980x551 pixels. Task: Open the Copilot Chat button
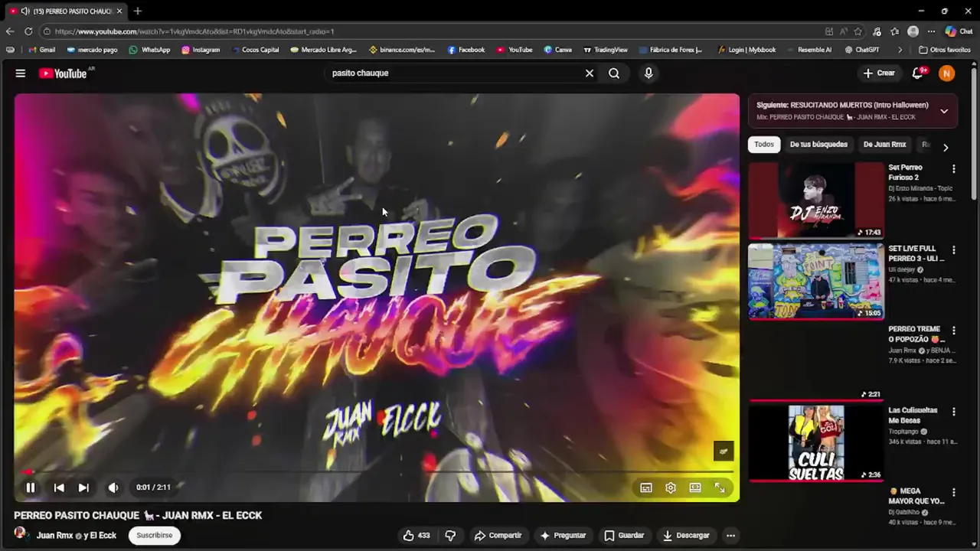(x=959, y=31)
